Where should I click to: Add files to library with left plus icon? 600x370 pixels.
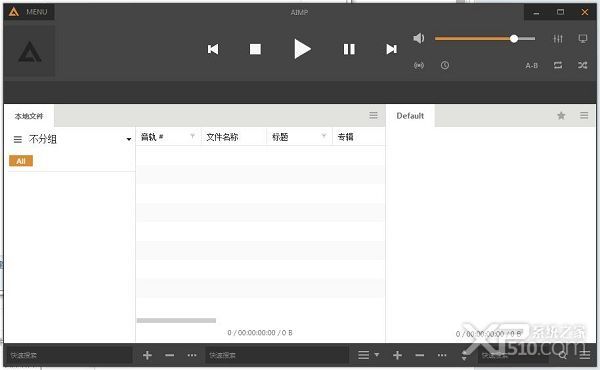click(x=147, y=355)
